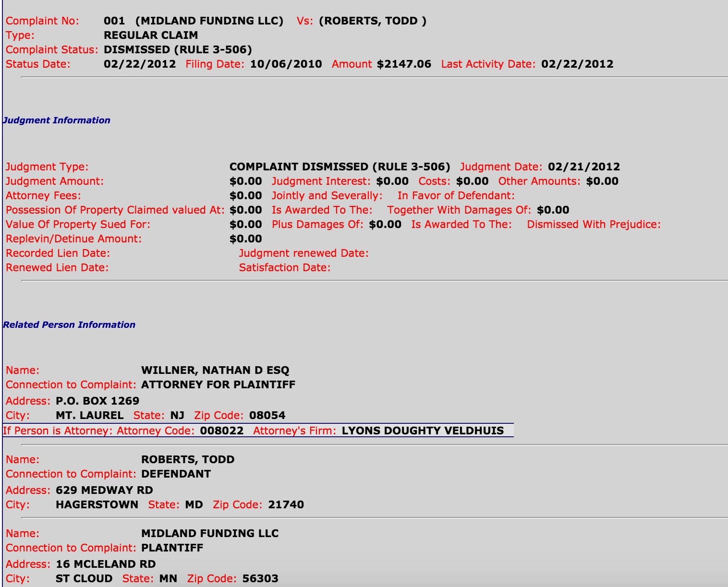This screenshot has height=587, width=728.
Task: Click the Related Person Information heading
Action: (69, 325)
